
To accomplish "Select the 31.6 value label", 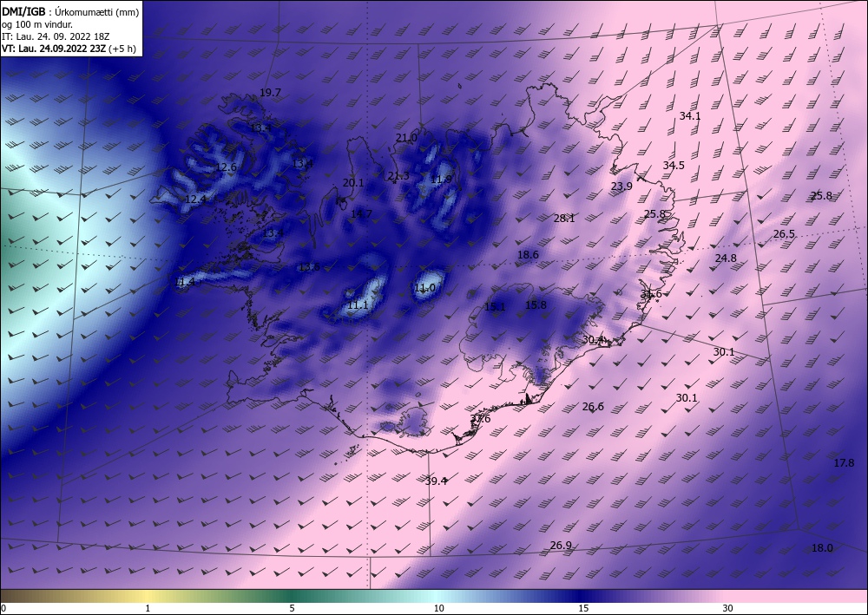I will (651, 294).
